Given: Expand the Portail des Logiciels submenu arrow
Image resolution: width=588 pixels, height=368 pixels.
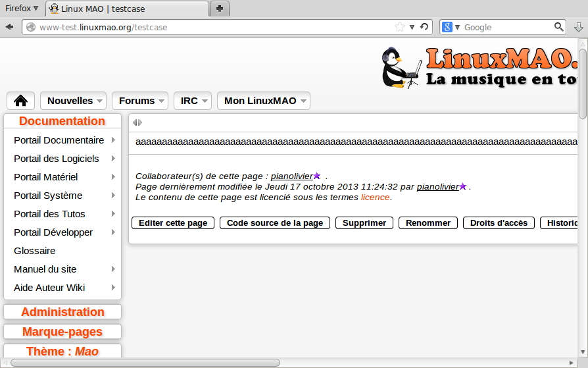Looking at the screenshot, I should [x=113, y=159].
